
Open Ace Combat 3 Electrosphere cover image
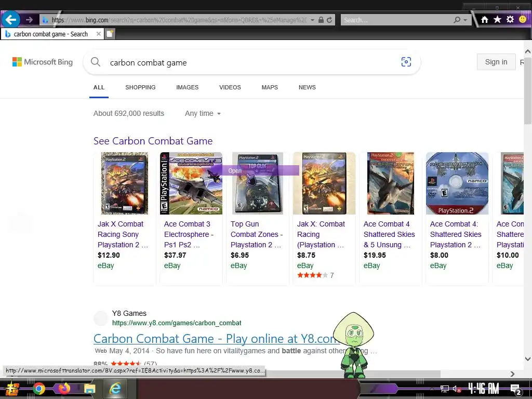[x=191, y=183]
